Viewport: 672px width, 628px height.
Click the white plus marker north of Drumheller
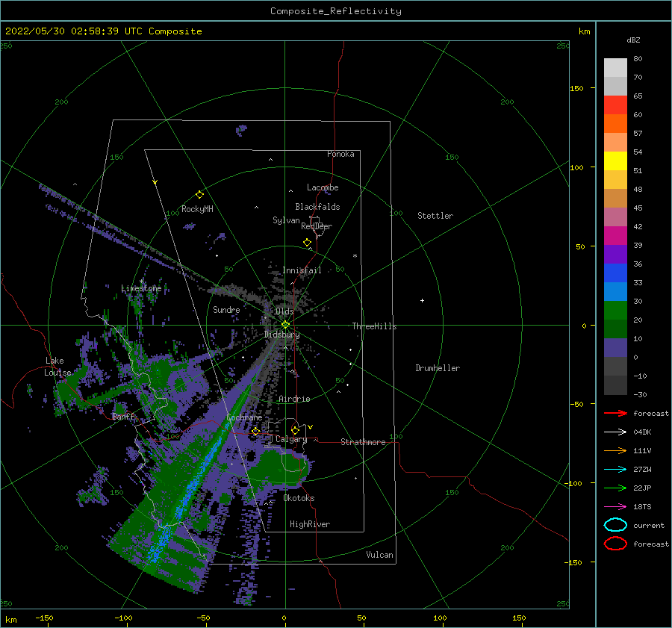(422, 300)
